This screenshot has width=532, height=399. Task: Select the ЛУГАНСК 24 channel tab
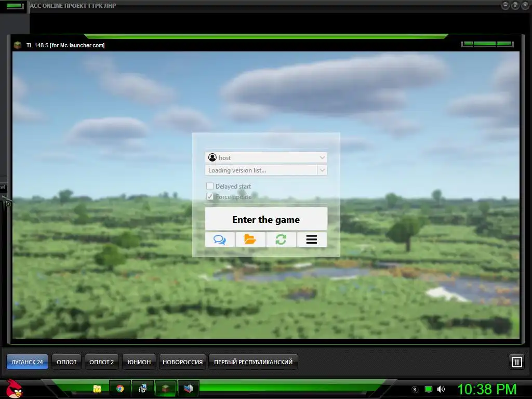pyautogui.click(x=27, y=362)
